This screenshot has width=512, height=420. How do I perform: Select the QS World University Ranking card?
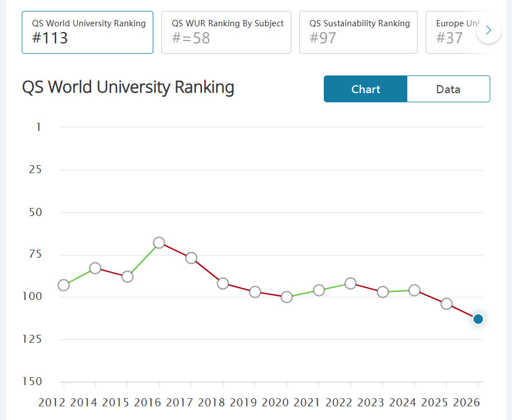coord(88,32)
